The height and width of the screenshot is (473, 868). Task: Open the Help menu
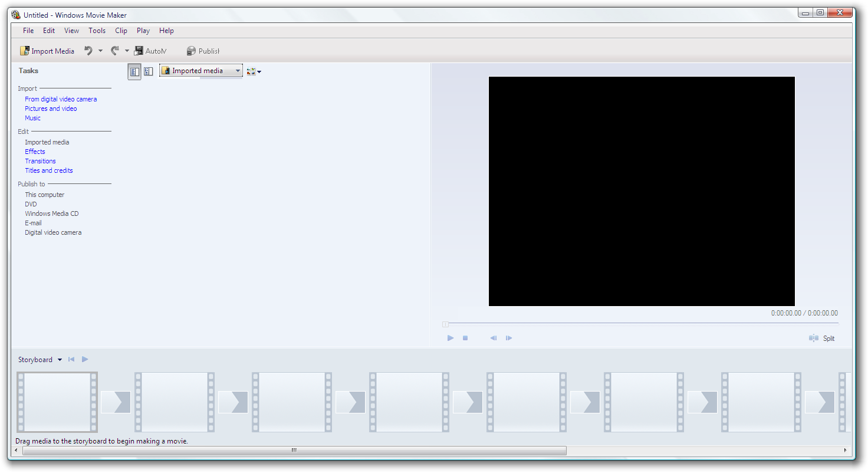[x=166, y=31]
